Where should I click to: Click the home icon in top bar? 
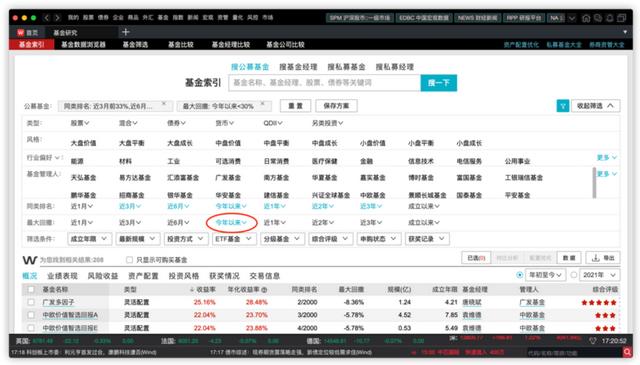pos(586,18)
